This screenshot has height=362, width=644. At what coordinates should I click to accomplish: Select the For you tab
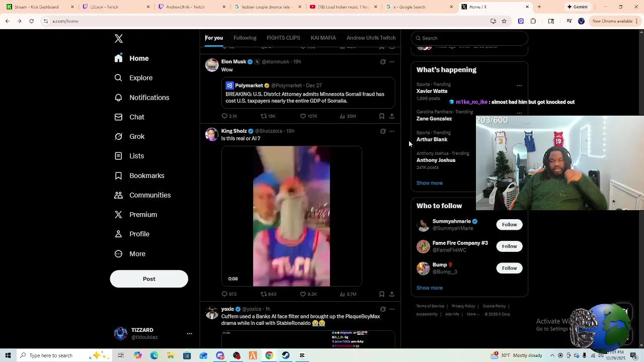pyautogui.click(x=214, y=38)
